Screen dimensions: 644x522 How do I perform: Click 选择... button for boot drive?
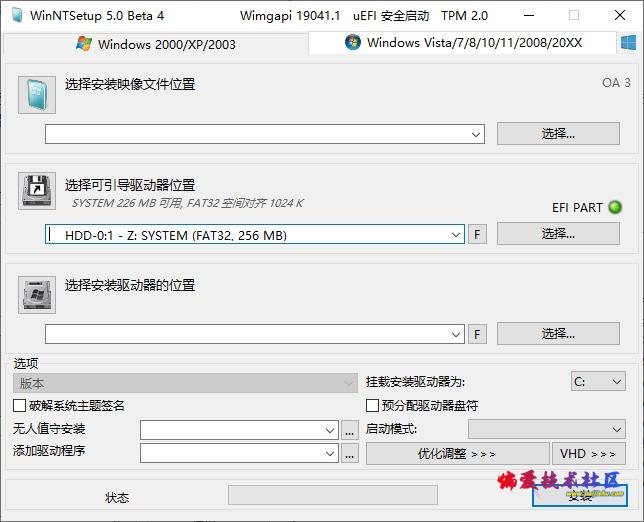coord(558,234)
